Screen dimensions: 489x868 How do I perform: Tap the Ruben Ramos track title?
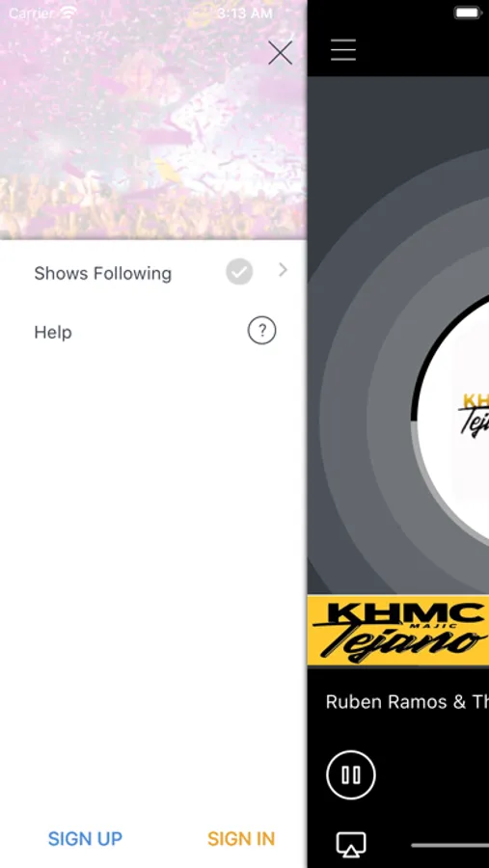[x=407, y=701]
